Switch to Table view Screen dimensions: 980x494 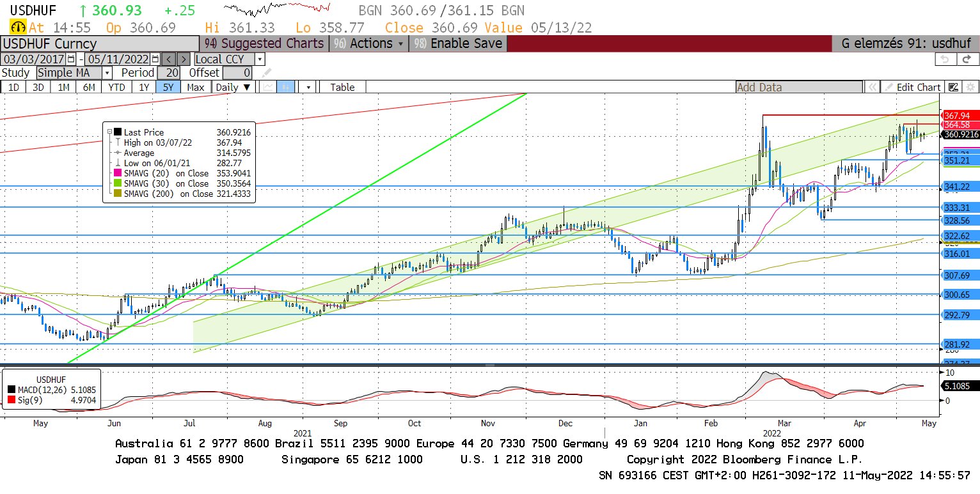point(342,87)
